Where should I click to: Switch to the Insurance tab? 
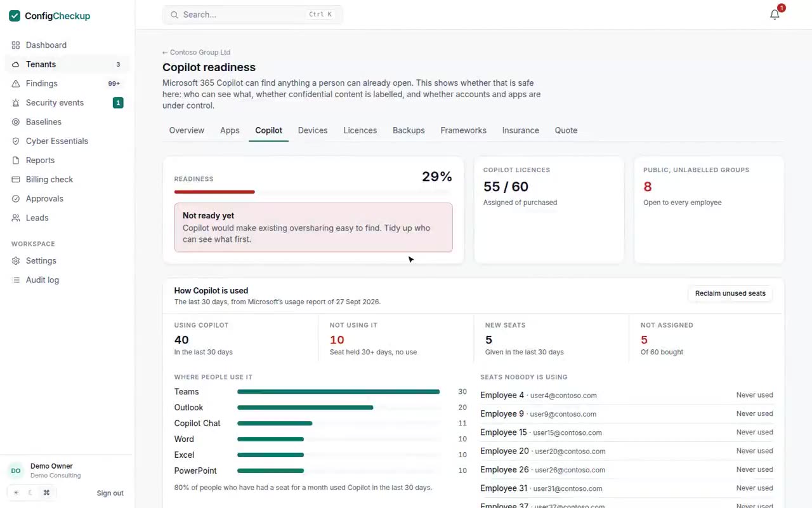pos(521,130)
